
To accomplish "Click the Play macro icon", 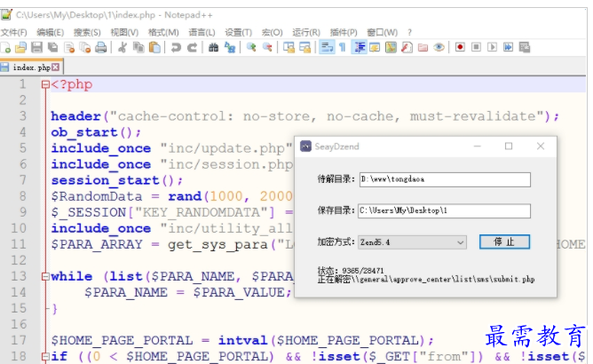I will pyautogui.click(x=492, y=47).
